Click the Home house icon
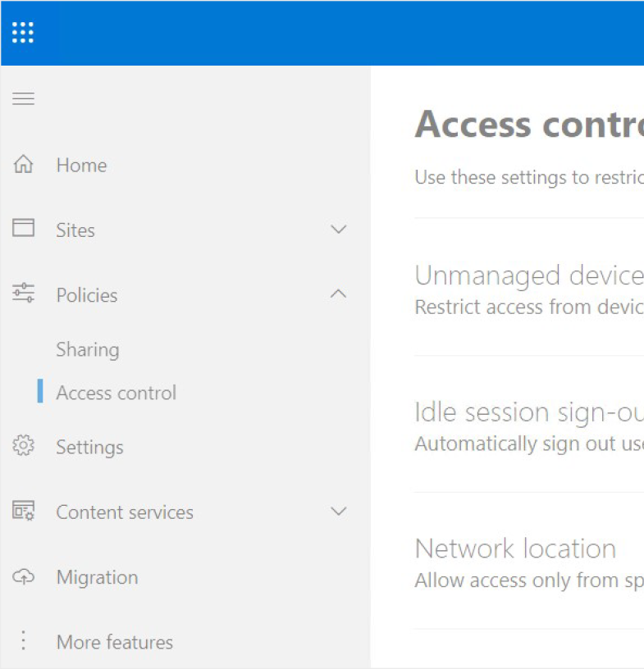This screenshot has height=669, width=644. pyautogui.click(x=23, y=164)
